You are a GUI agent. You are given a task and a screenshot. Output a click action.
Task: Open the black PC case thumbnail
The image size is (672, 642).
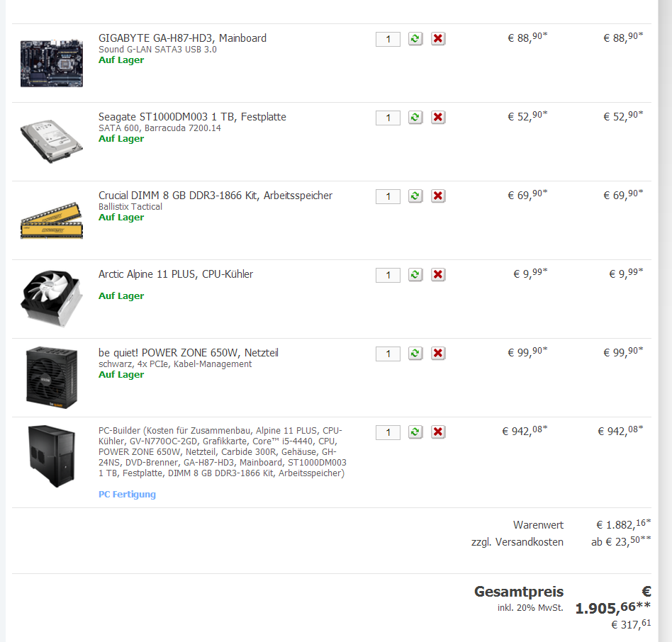52,456
